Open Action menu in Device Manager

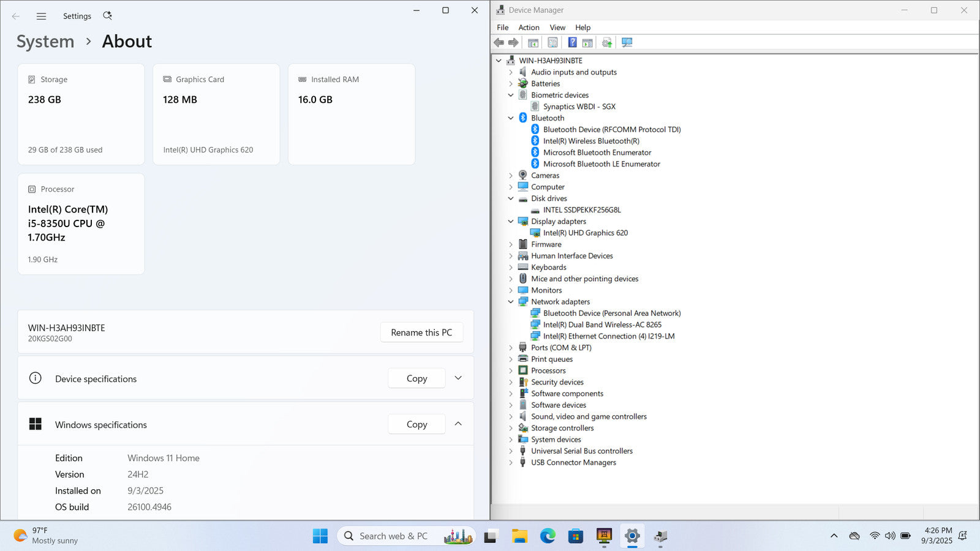pos(529,28)
